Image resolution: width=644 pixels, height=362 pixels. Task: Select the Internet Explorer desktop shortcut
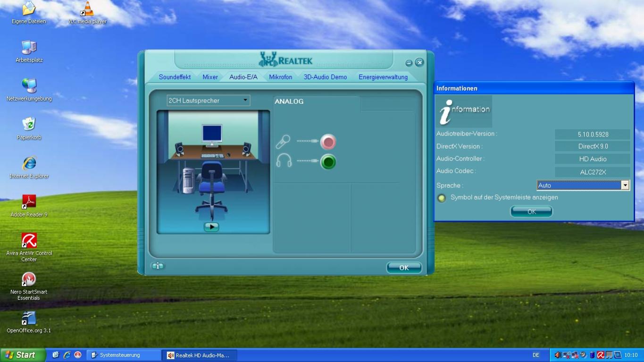pos(29,168)
